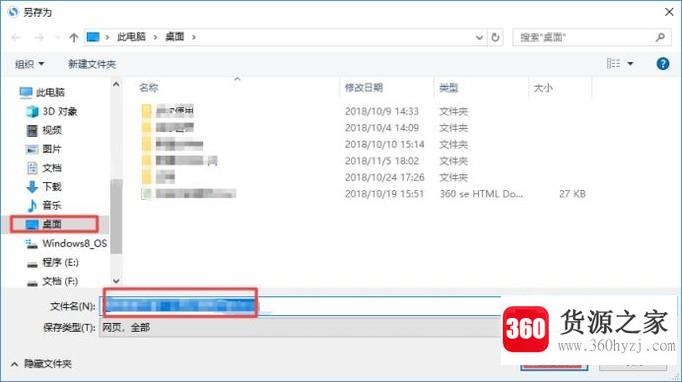Click the Forward navigation arrow

click(39, 37)
